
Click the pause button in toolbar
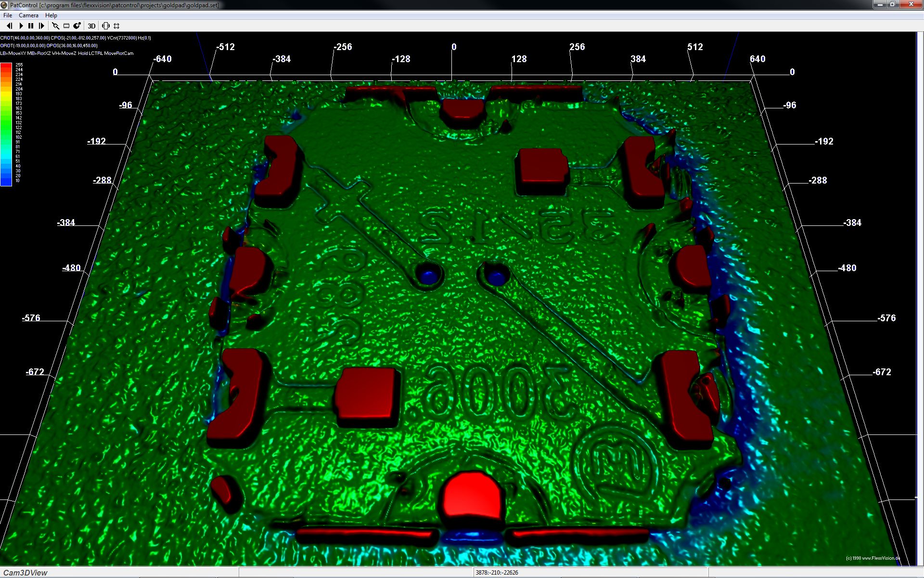click(x=31, y=26)
